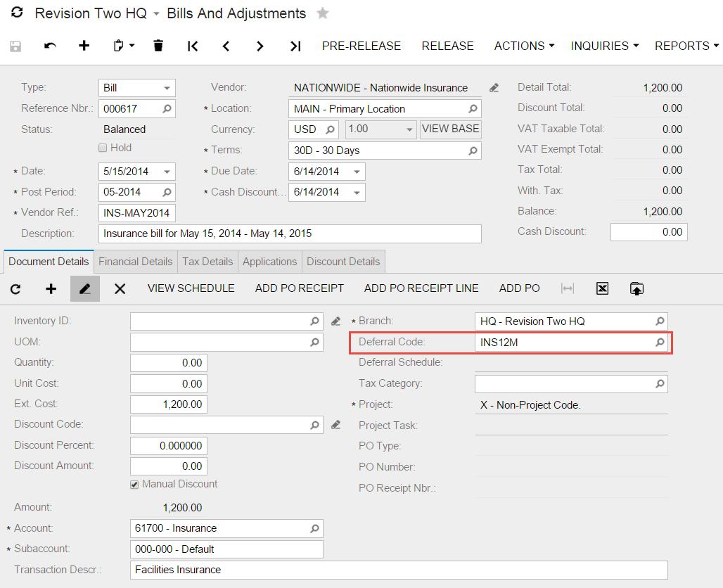The height and width of the screenshot is (588, 723).
Task: Expand Revision Two HQ company dropdown
Action: pos(156,14)
